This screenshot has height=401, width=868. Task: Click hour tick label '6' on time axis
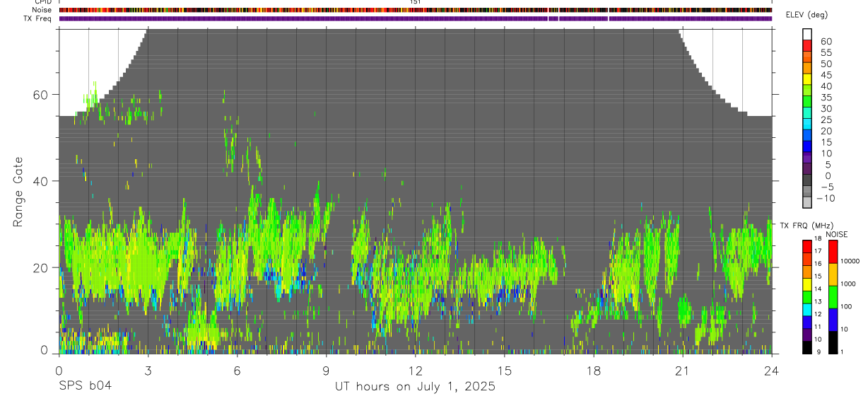pos(237,371)
